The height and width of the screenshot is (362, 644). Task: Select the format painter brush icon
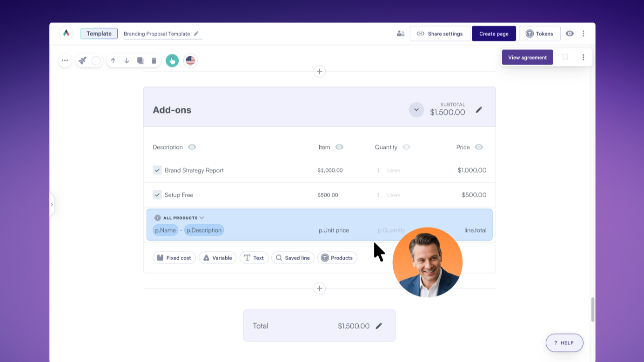pyautogui.click(x=82, y=60)
